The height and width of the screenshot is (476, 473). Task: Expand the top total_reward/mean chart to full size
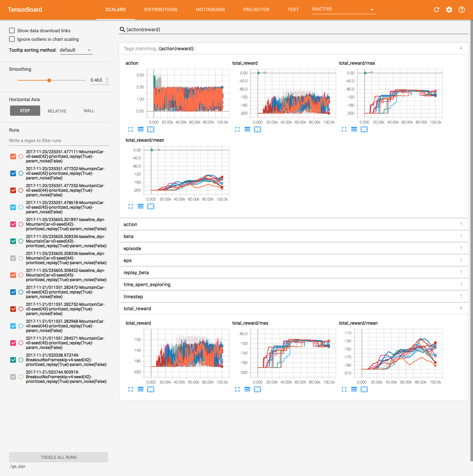click(131, 206)
